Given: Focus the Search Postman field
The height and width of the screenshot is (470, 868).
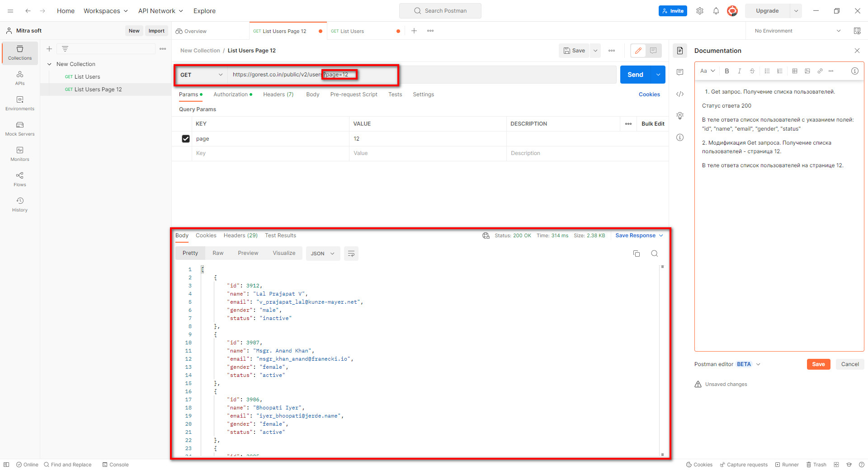Looking at the screenshot, I should [440, 11].
